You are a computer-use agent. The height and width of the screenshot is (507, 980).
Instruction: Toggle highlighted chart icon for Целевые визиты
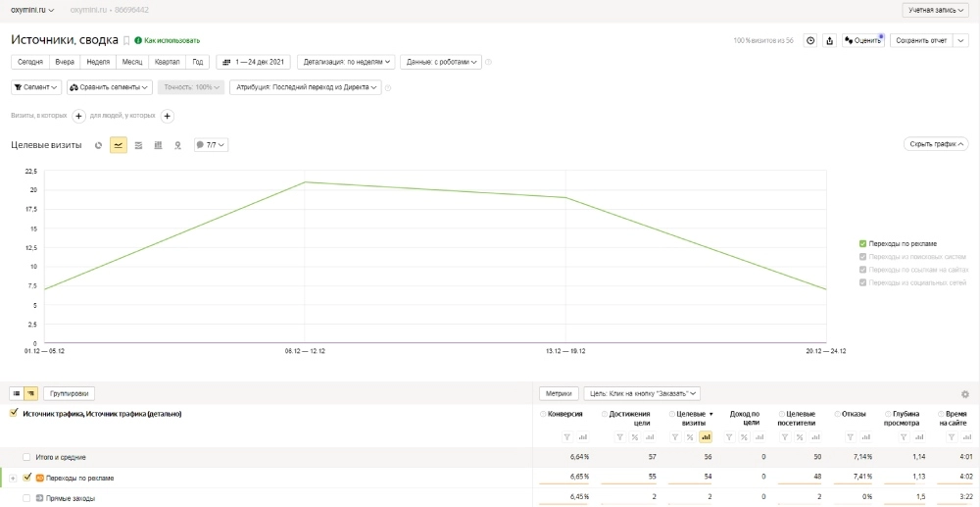706,437
